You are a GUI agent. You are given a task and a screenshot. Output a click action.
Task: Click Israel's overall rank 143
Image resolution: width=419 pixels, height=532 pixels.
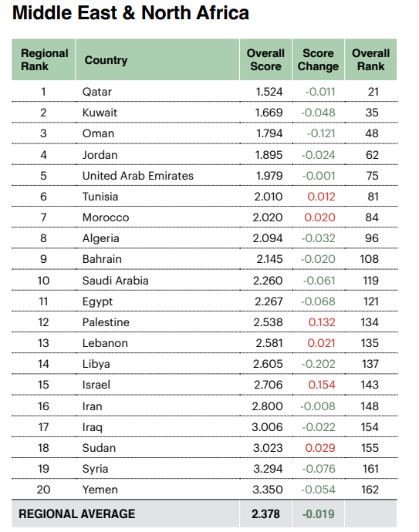[370, 385]
